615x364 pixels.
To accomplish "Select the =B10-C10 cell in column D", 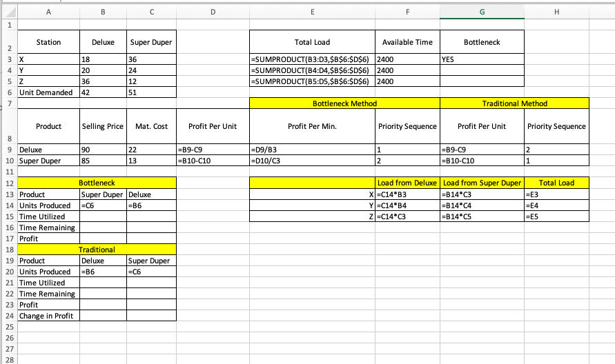I will pyautogui.click(x=213, y=160).
